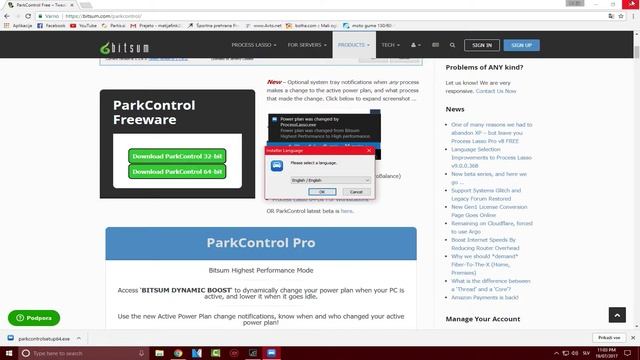
Task: Click the taskbar search box
Action: pos(83,353)
